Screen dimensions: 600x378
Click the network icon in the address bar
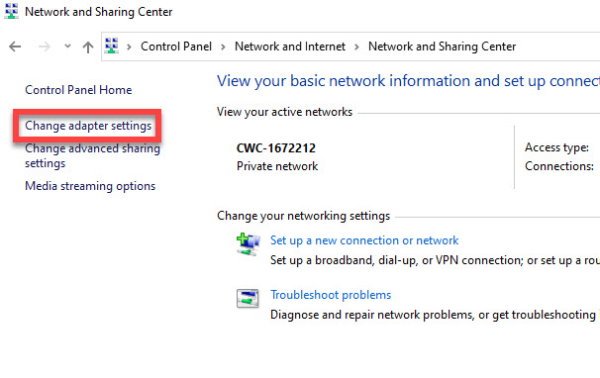pos(111,46)
